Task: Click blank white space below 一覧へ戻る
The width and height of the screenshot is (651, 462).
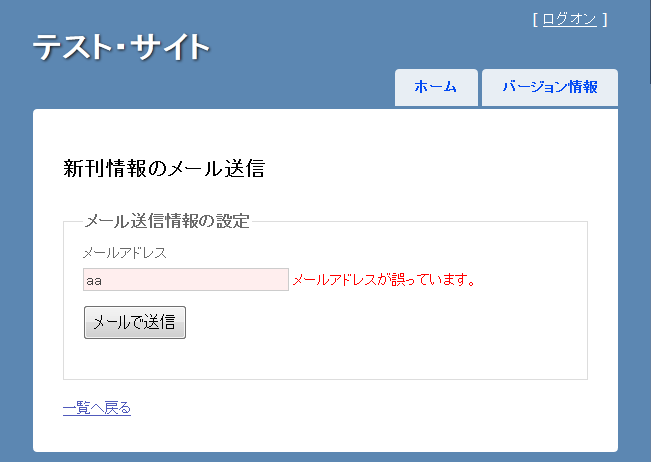Action: point(291,434)
